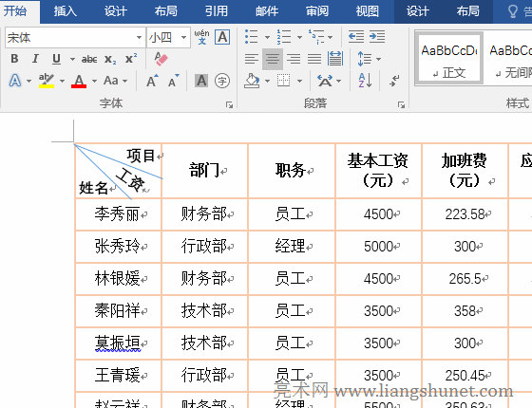The image size is (532, 408).
Task: Click the table cell containing 李秀丽
Action: (x=118, y=214)
